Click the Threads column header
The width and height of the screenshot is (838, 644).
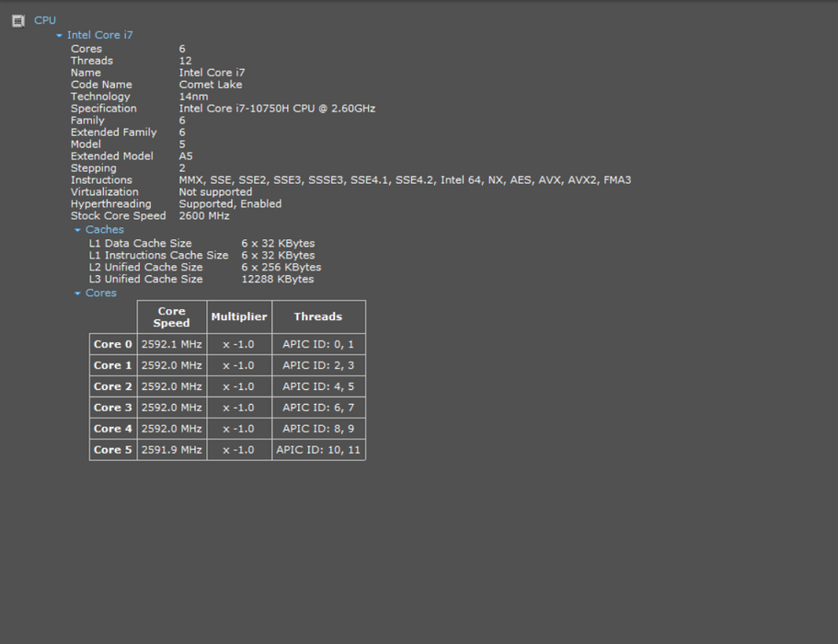pyautogui.click(x=318, y=316)
